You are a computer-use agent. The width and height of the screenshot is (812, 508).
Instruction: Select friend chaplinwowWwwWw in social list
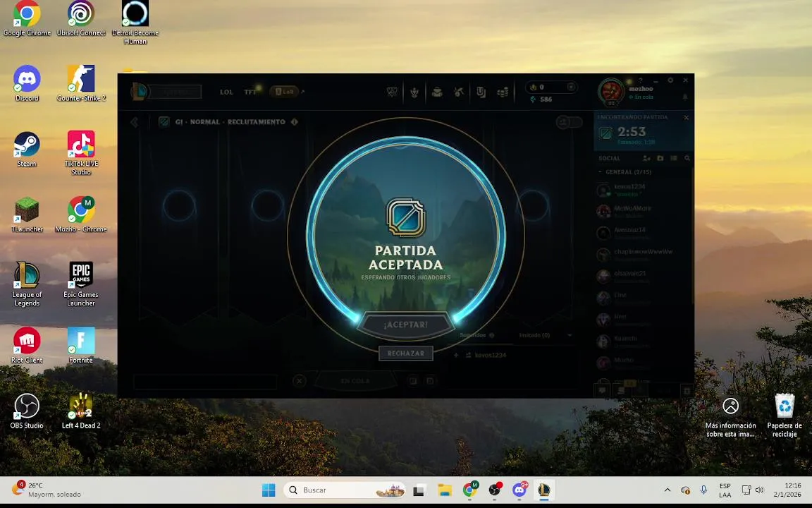(x=642, y=255)
